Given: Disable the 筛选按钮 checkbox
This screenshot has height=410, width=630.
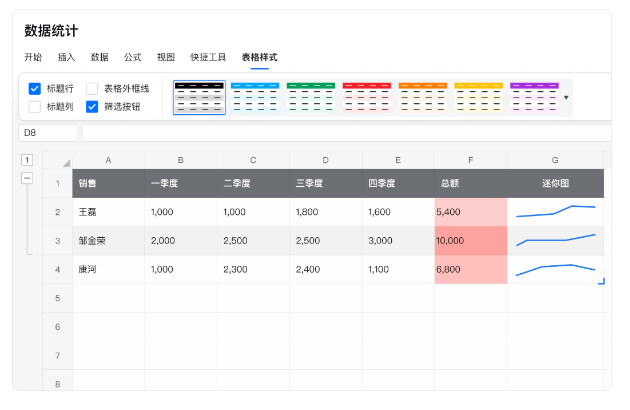Looking at the screenshot, I should pos(93,106).
